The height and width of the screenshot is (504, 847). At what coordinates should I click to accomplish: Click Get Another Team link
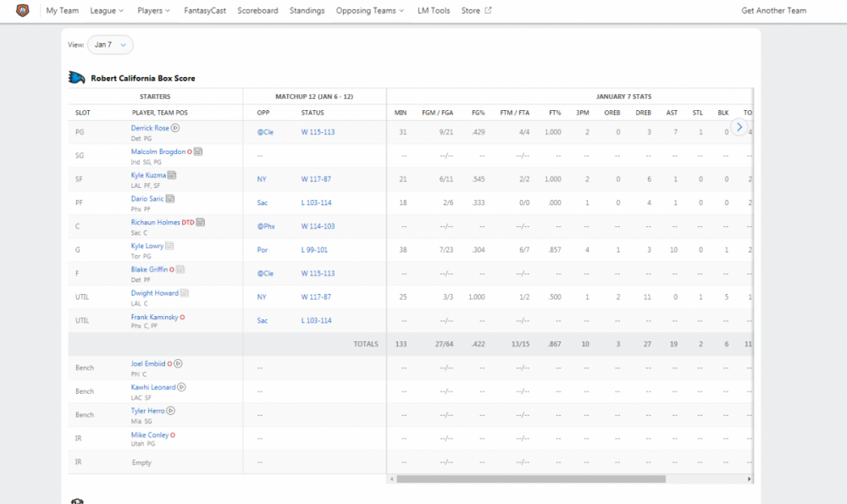pyautogui.click(x=773, y=11)
